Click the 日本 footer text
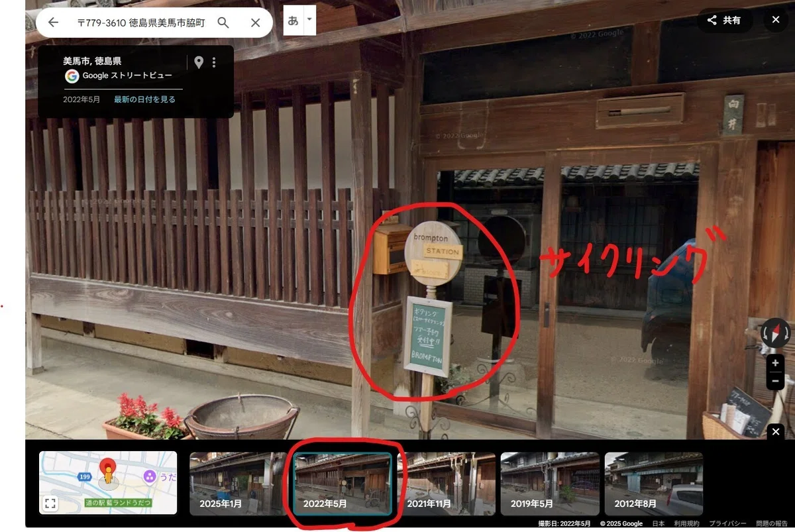The width and height of the screenshot is (795, 532). 658,523
